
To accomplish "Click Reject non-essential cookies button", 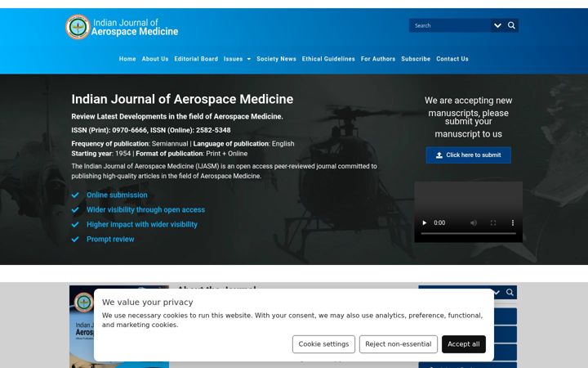I will [399, 344].
